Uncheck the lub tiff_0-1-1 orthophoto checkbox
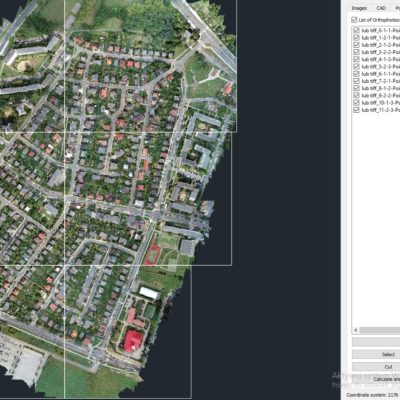 pyautogui.click(x=356, y=30)
